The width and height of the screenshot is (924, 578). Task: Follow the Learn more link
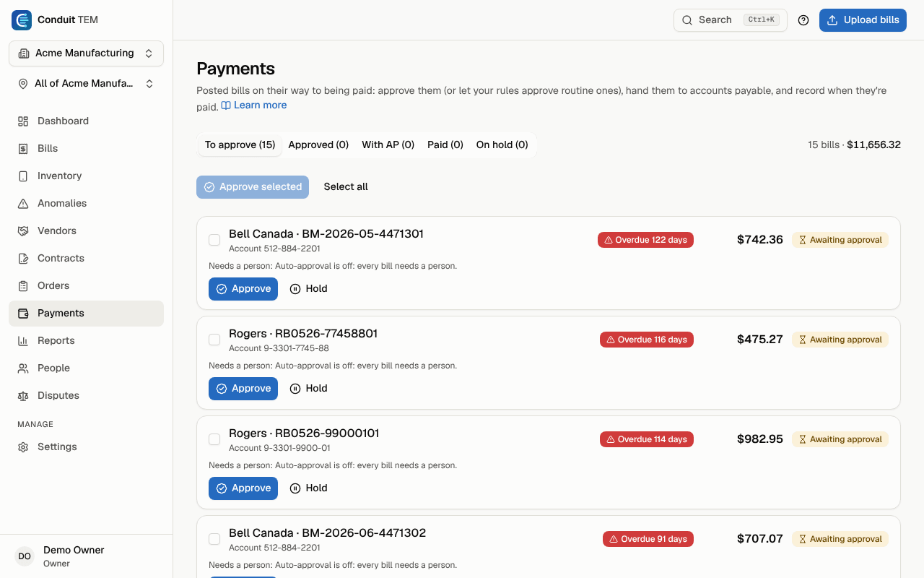[x=254, y=105]
